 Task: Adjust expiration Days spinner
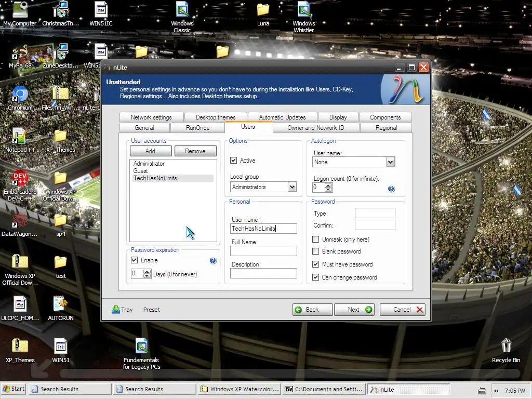click(x=147, y=274)
